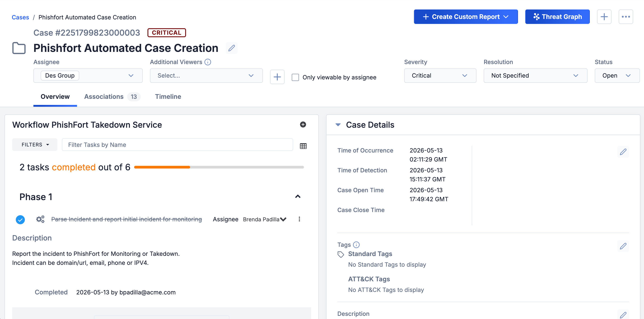Edit Tags with pencil icon
The image size is (644, 319).
point(623,246)
